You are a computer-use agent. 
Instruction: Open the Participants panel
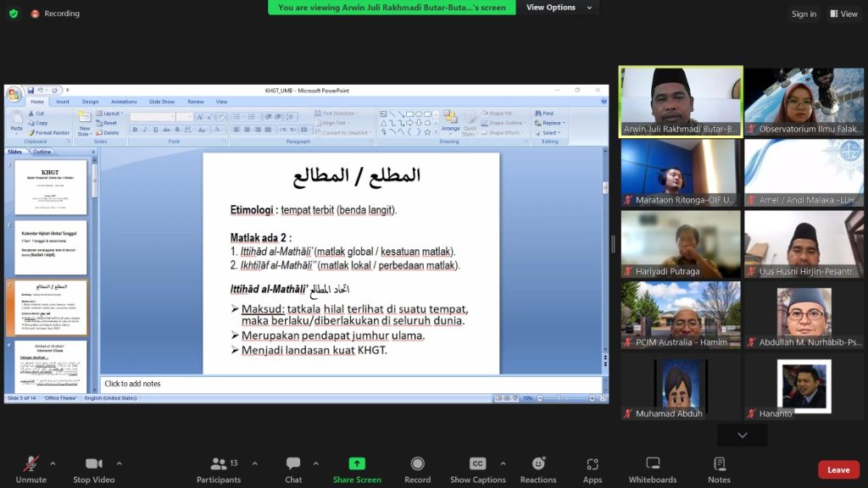coord(219,469)
